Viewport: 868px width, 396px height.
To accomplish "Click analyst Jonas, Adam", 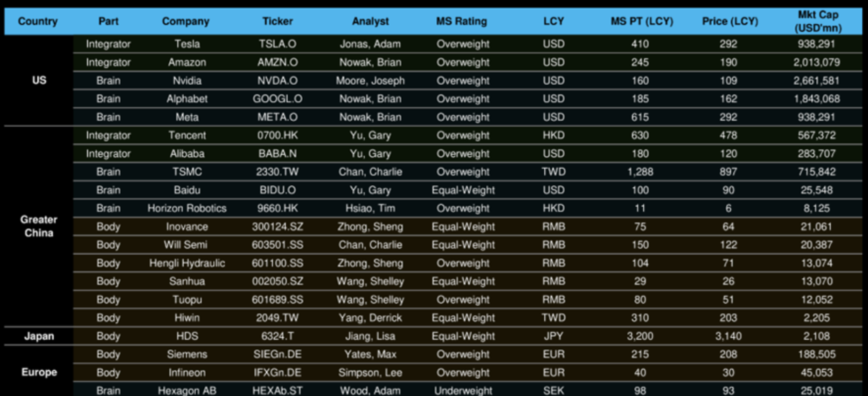I will (370, 44).
